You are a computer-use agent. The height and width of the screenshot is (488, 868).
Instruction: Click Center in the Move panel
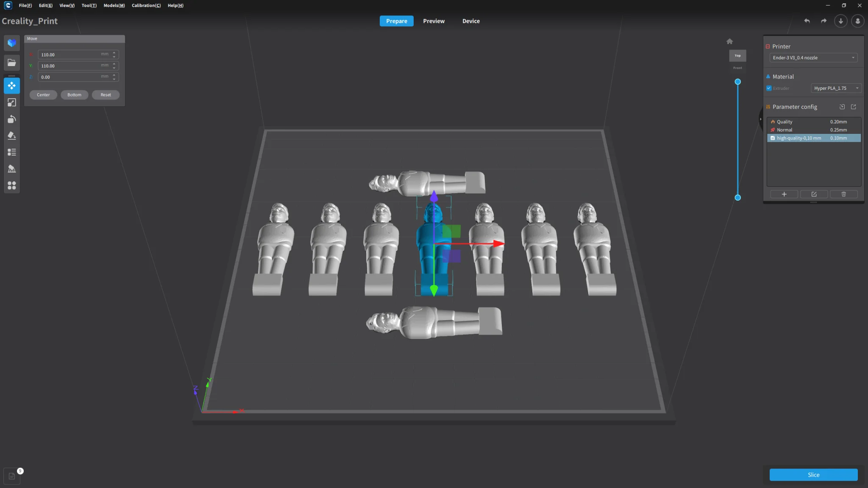tap(43, 95)
